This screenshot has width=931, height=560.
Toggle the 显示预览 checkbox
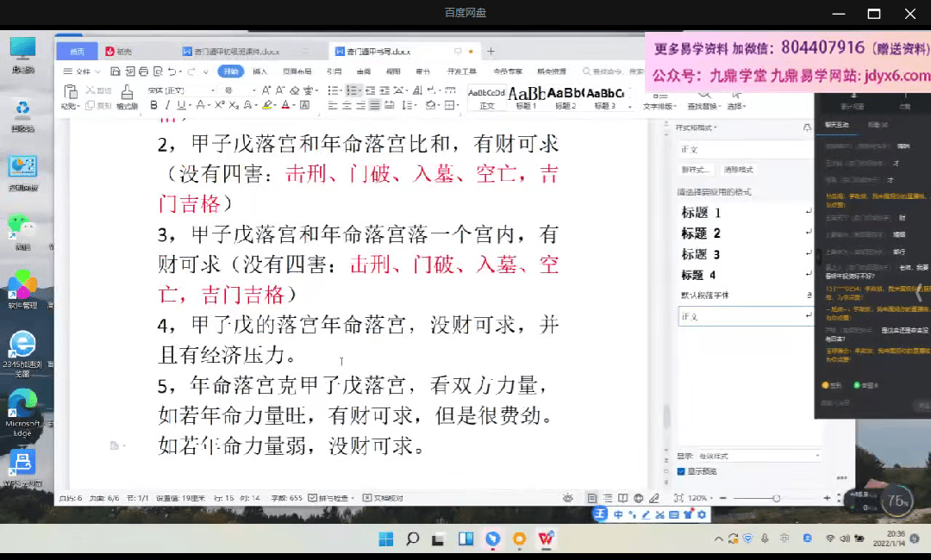[681, 471]
